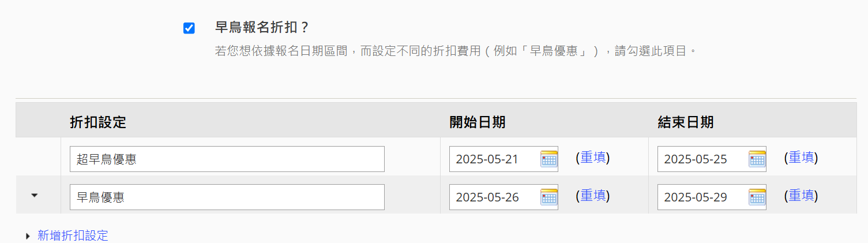Click the 2025-05-25 end date field
This screenshot has height=243, width=868.
(x=703, y=159)
